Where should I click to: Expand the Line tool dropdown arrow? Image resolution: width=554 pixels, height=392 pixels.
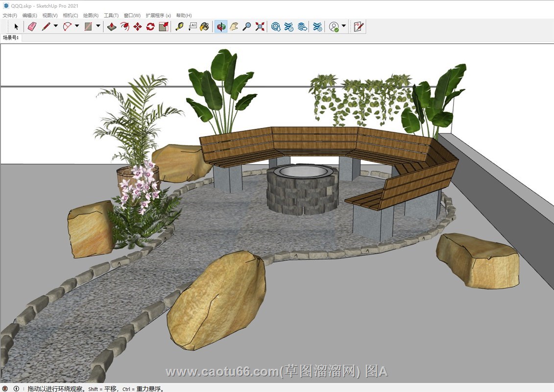pyautogui.click(x=56, y=26)
